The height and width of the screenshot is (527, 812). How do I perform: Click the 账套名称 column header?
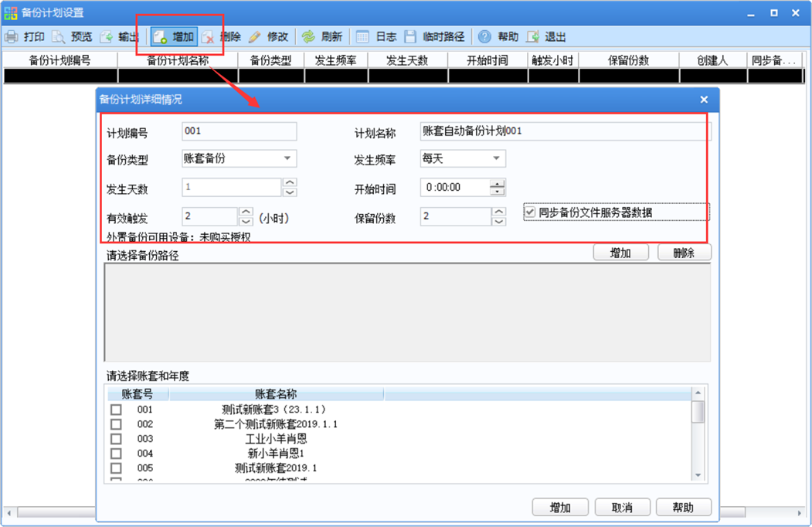[276, 394]
